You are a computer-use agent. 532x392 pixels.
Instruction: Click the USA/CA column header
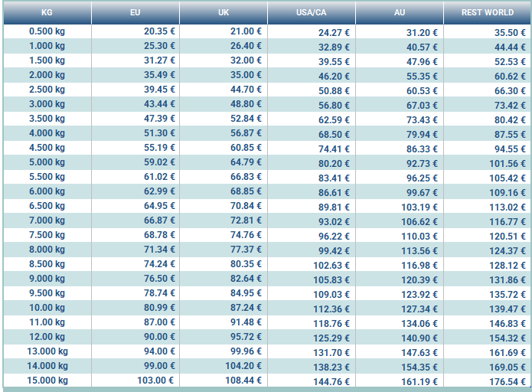[312, 12]
